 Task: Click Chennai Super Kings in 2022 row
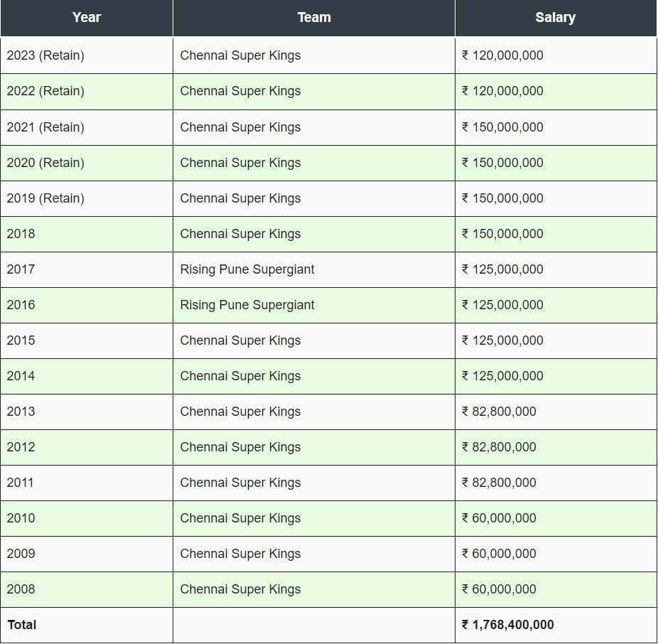pyautogui.click(x=240, y=91)
